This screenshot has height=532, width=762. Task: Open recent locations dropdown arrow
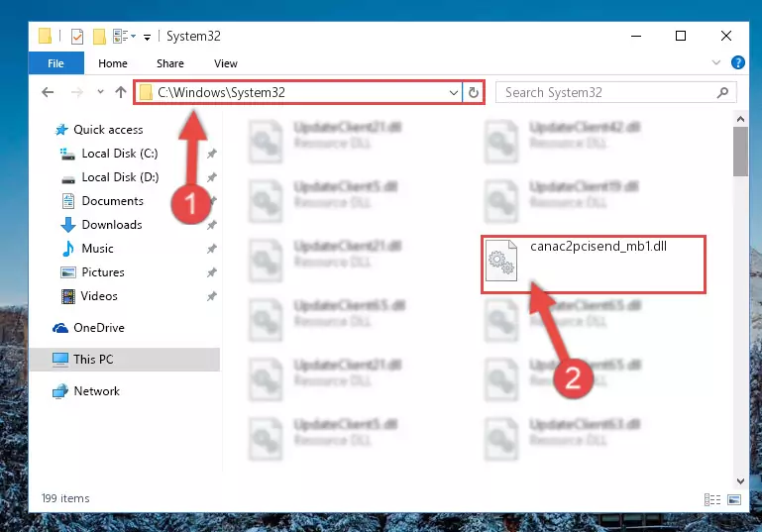(x=100, y=92)
